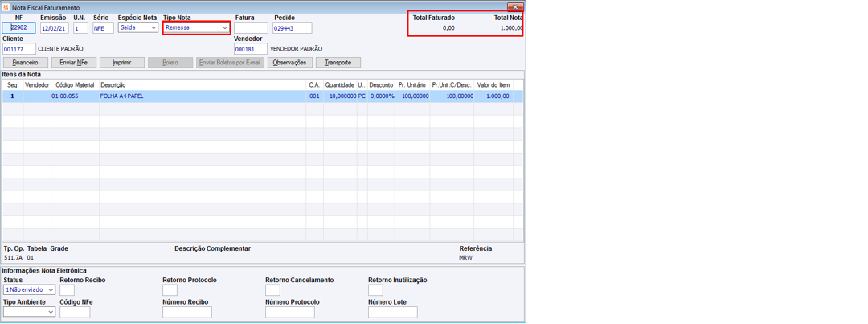Click the U.N. field

(x=80, y=27)
